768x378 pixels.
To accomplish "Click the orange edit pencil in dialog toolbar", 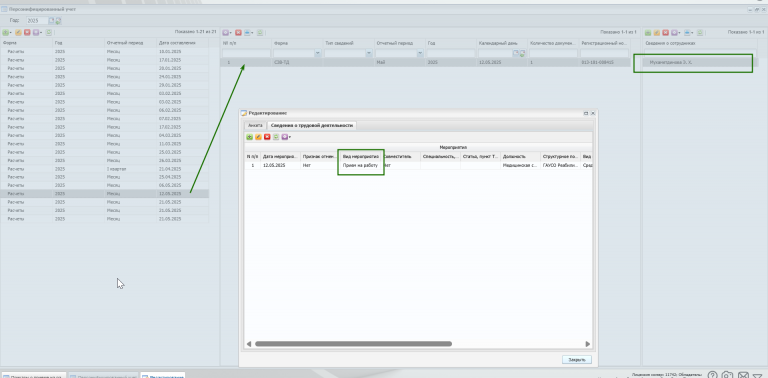I will (258, 137).
